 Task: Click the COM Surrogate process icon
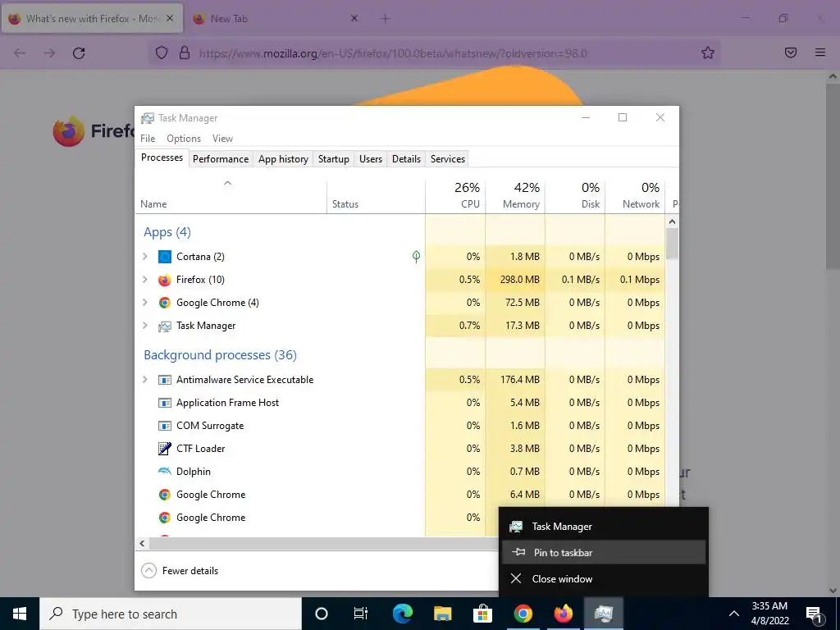164,426
